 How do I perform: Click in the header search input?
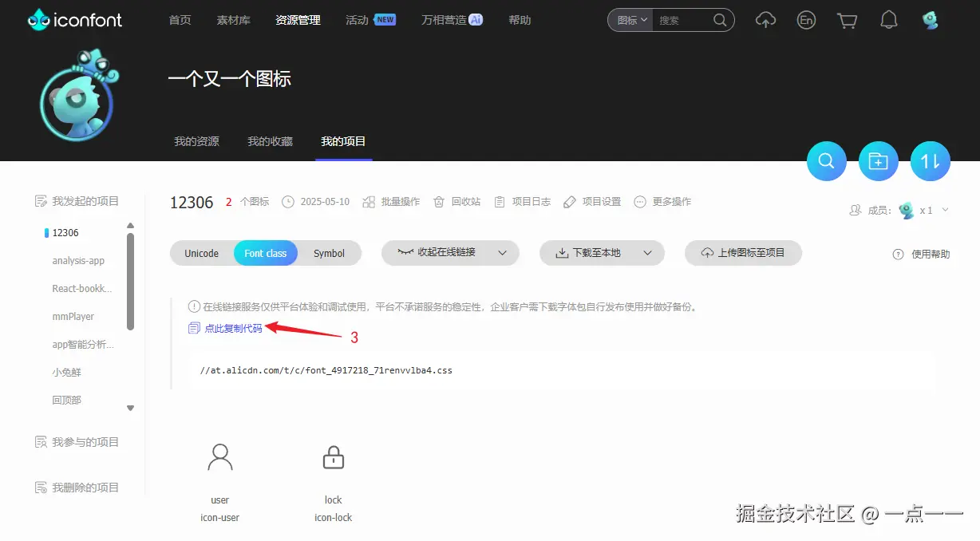coord(681,20)
